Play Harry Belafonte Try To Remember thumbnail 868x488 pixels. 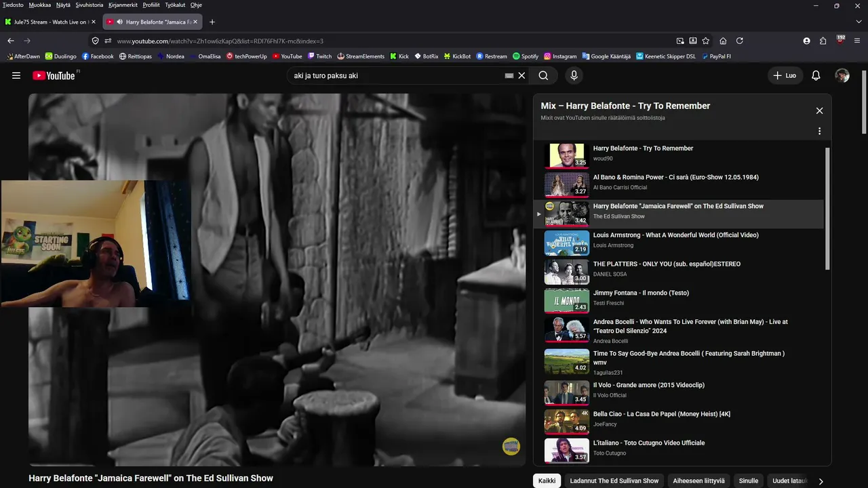[x=567, y=155]
